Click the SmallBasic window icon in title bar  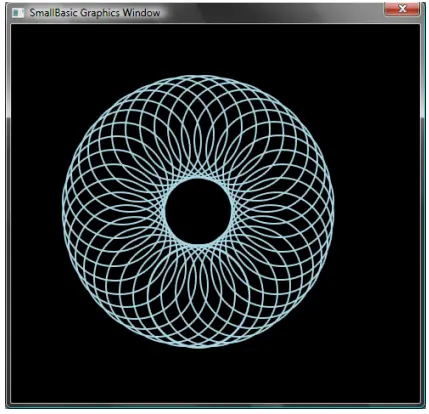coord(18,13)
